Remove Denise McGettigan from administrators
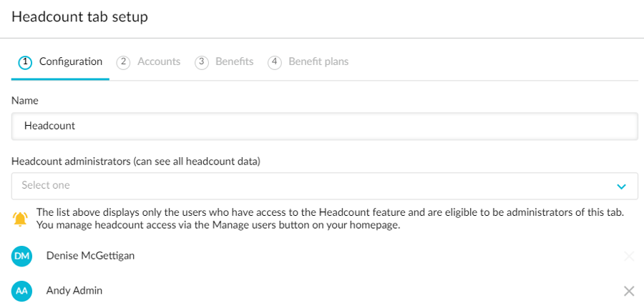The width and height of the screenshot is (644, 308). tap(628, 256)
